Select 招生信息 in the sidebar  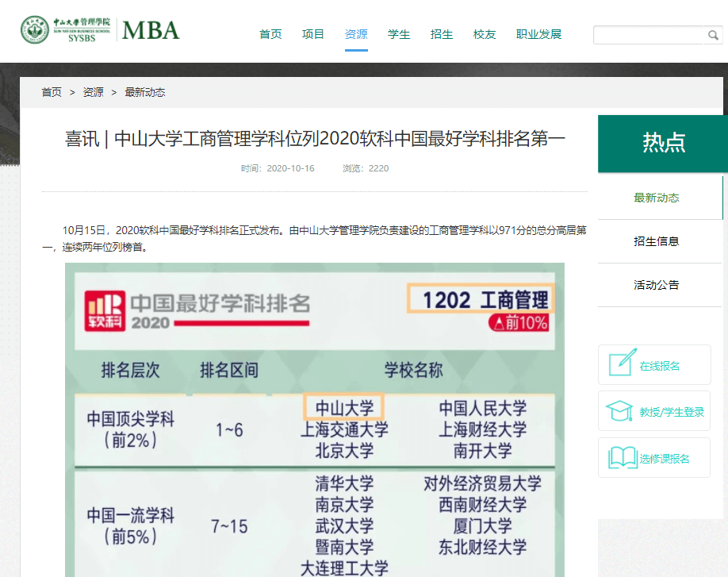tap(656, 241)
